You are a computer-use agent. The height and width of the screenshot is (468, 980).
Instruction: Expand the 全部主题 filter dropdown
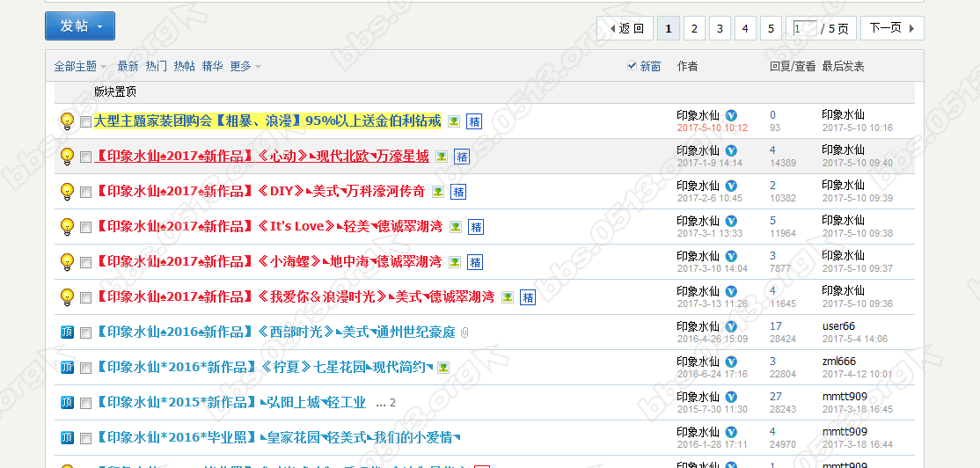[80, 66]
